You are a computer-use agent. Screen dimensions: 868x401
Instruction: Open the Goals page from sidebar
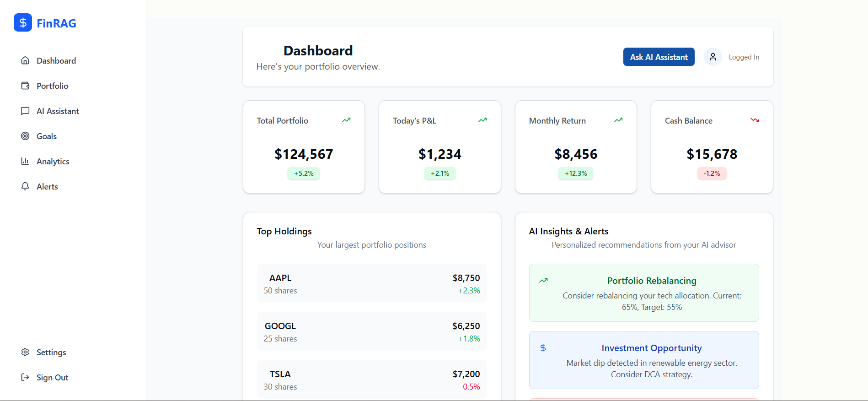46,136
